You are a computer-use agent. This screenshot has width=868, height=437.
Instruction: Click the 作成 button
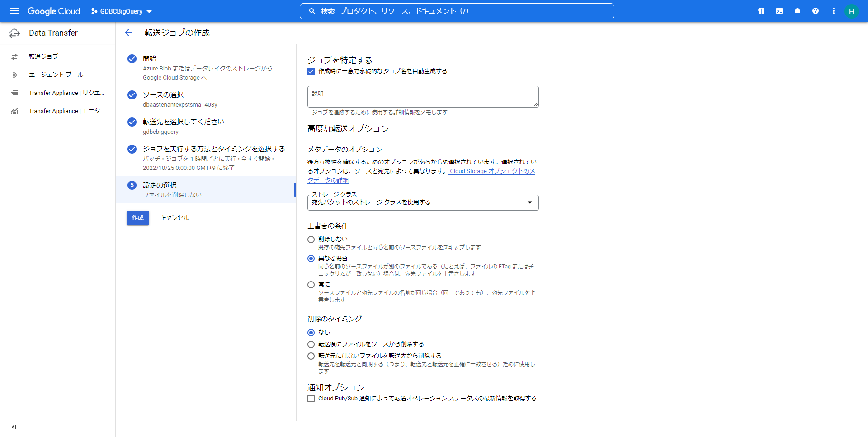click(138, 217)
